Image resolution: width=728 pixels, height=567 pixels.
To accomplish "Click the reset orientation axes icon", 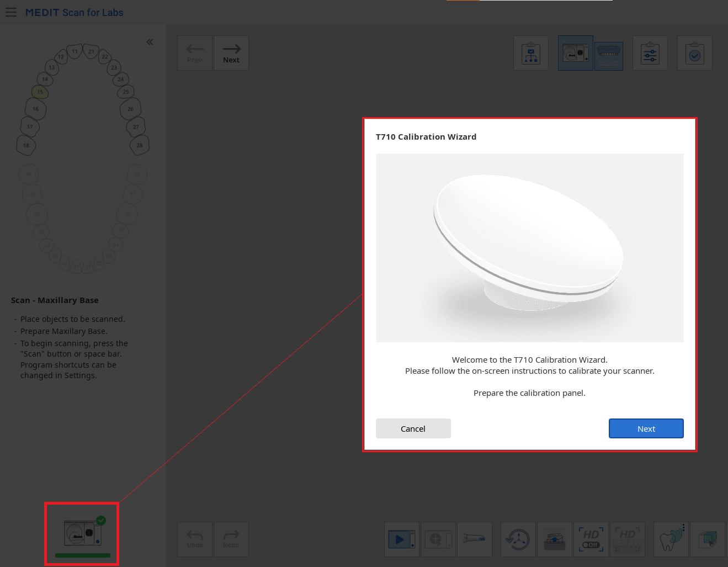I will (518, 539).
